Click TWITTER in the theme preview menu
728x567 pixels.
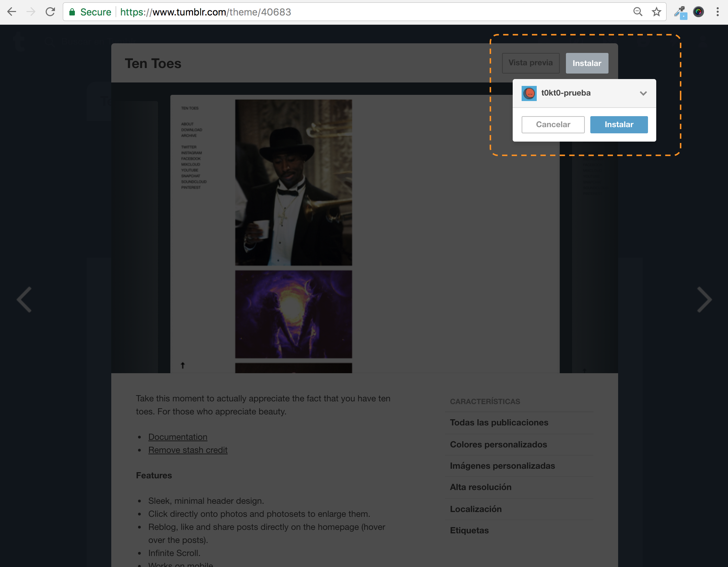click(x=189, y=147)
